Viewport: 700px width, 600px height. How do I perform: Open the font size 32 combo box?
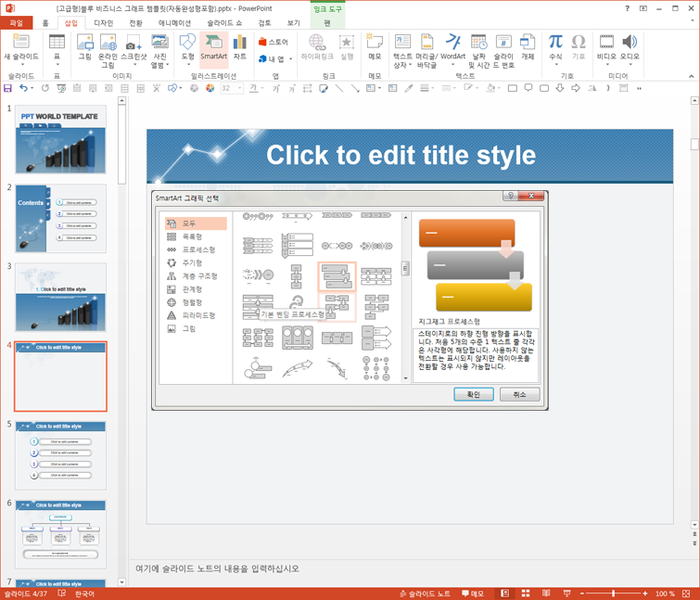[x=231, y=88]
